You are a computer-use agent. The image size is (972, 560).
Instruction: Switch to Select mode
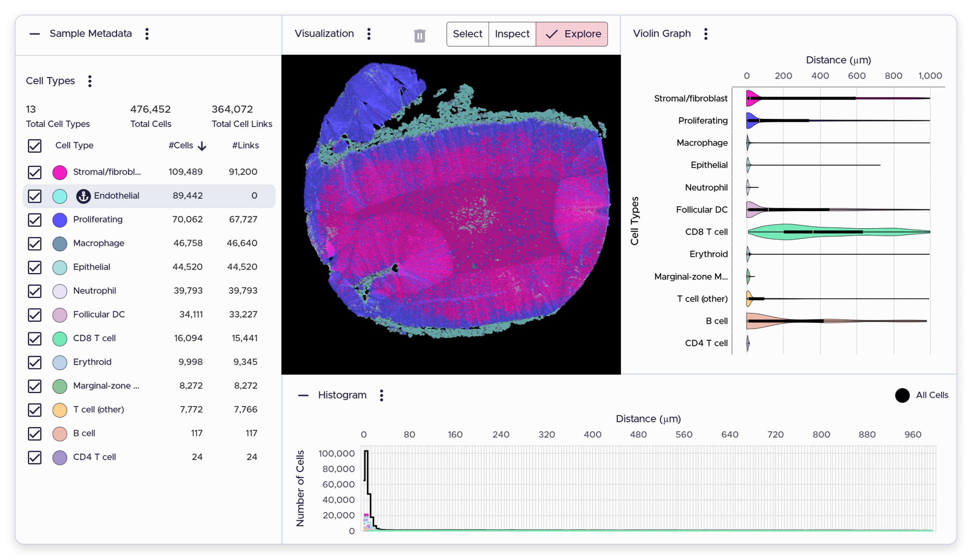click(x=468, y=34)
